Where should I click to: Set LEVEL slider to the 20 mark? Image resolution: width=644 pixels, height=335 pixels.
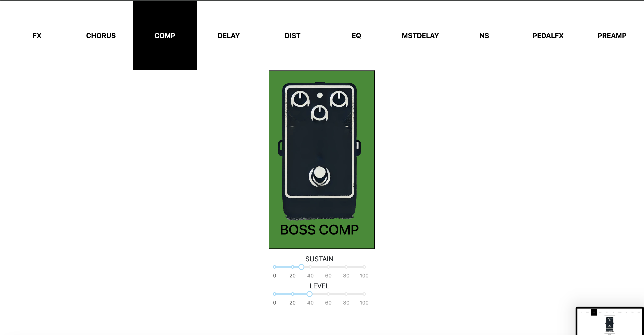click(x=293, y=294)
